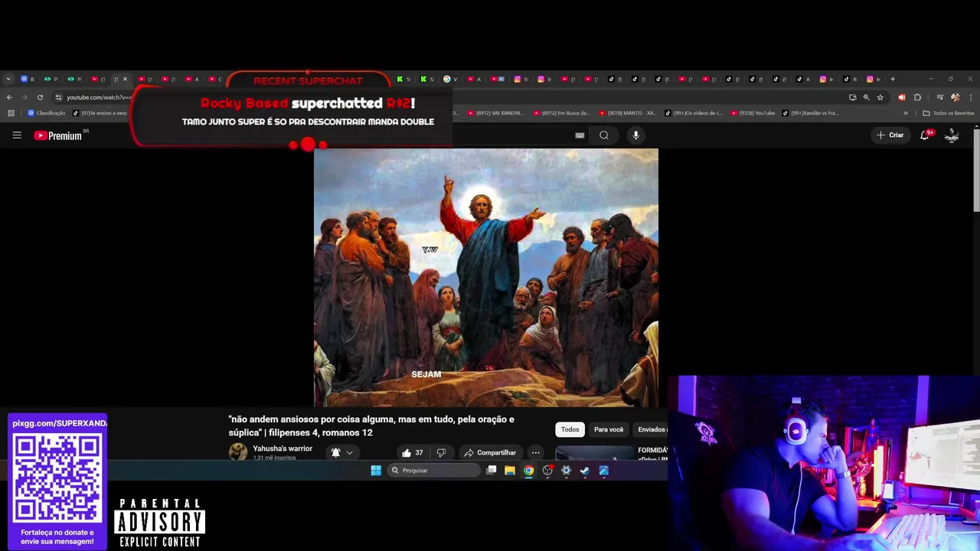Click the YouTube search magnifier button

pyautogui.click(x=604, y=135)
